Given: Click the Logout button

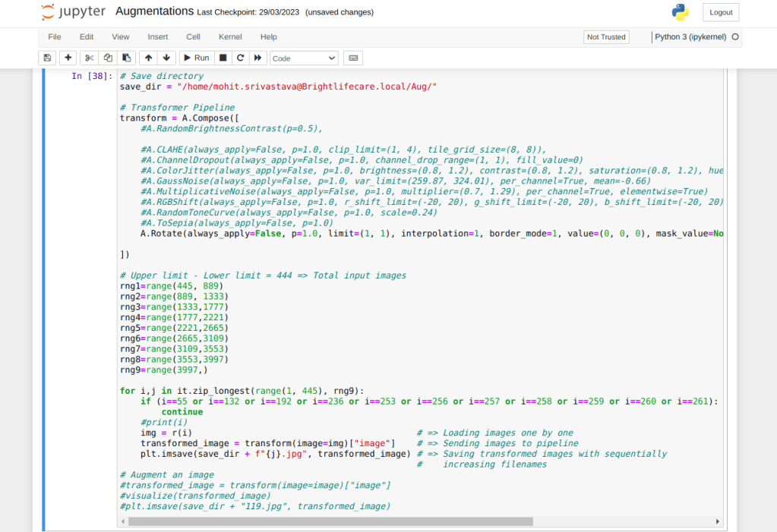Looking at the screenshot, I should (x=720, y=12).
